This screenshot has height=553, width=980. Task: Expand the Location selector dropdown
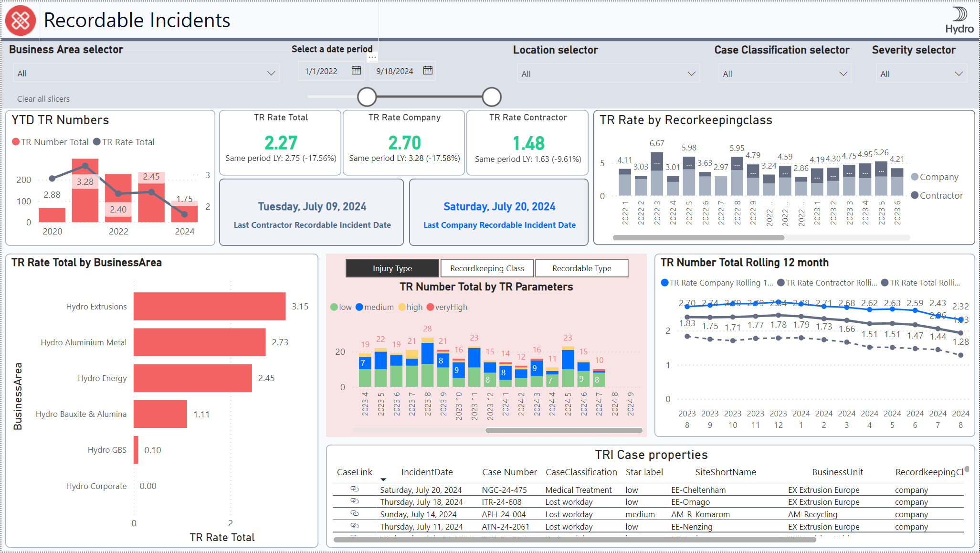click(692, 73)
